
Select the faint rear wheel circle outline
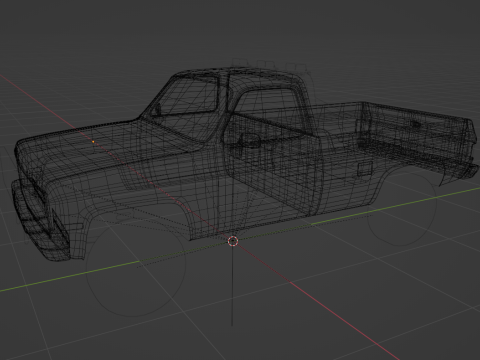(402, 207)
